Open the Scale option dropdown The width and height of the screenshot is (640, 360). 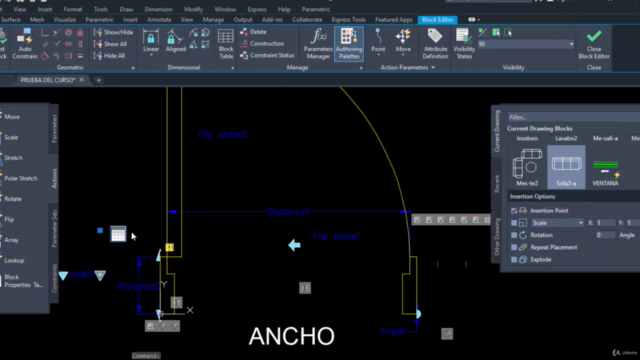pos(557,223)
